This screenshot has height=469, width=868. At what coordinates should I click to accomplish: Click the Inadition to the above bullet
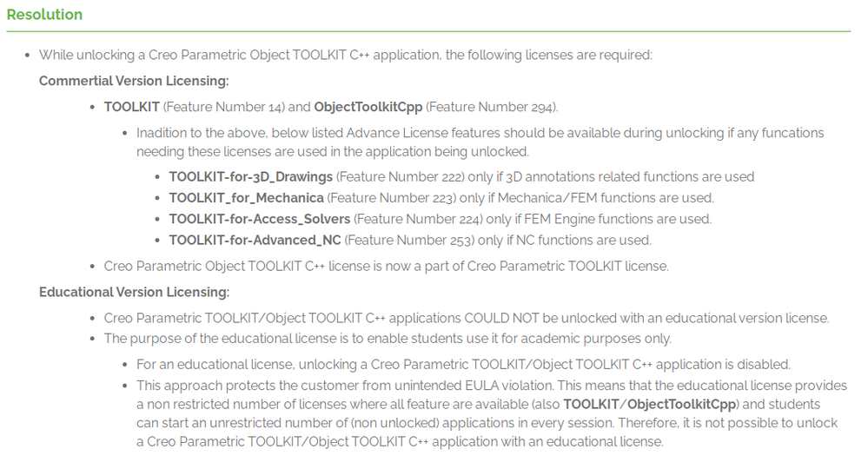480,142
